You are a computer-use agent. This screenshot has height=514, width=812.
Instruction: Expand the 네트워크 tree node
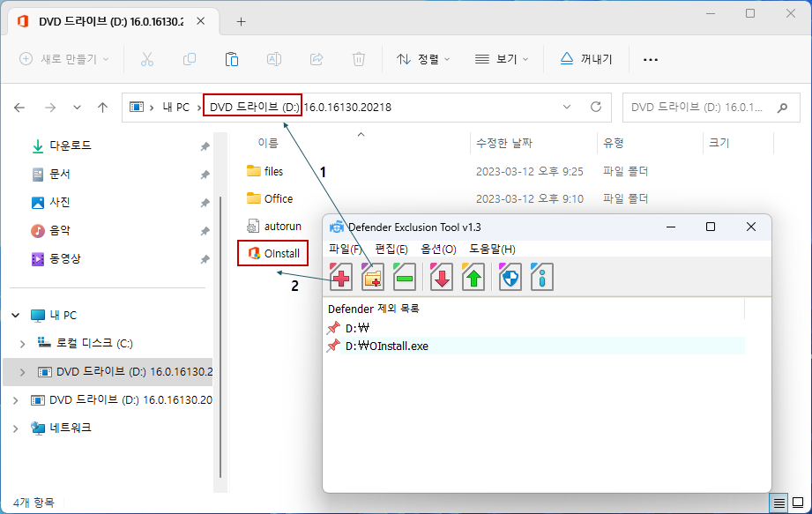16,428
